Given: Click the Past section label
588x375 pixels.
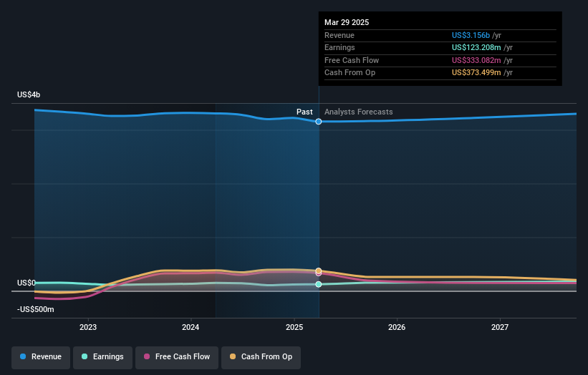Looking at the screenshot, I should 304,112.
